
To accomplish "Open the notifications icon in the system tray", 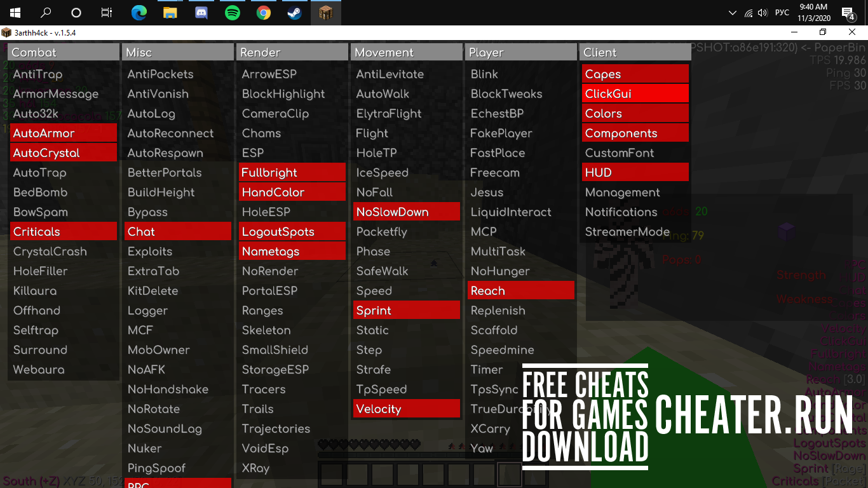I will pyautogui.click(x=846, y=12).
